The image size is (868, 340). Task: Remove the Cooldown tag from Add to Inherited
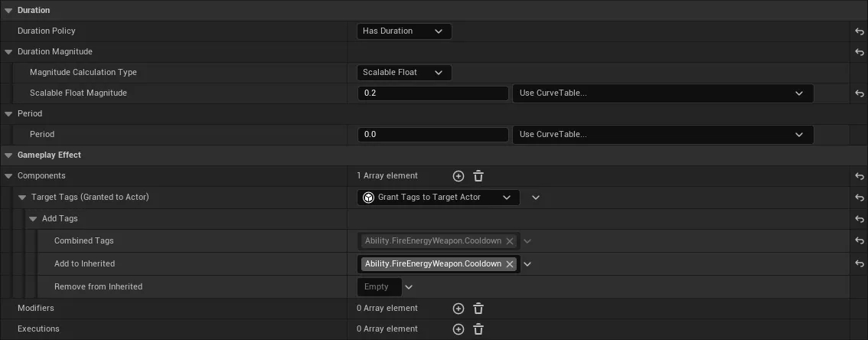click(510, 264)
